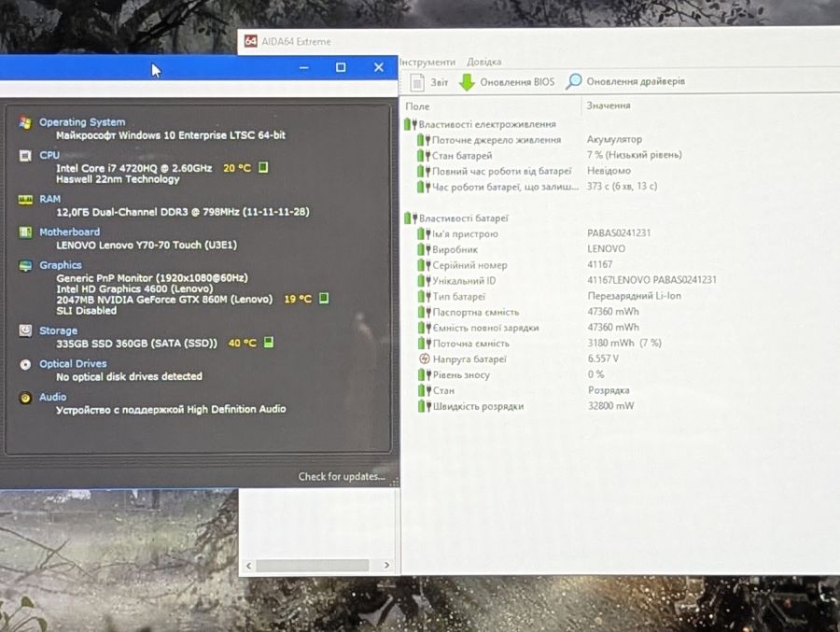The image size is (840, 632).
Task: Click the battery icon beside Виробник
Action: [x=424, y=249]
